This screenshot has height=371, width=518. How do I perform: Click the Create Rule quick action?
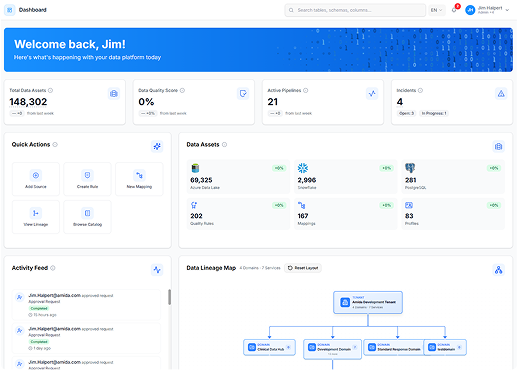87,179
